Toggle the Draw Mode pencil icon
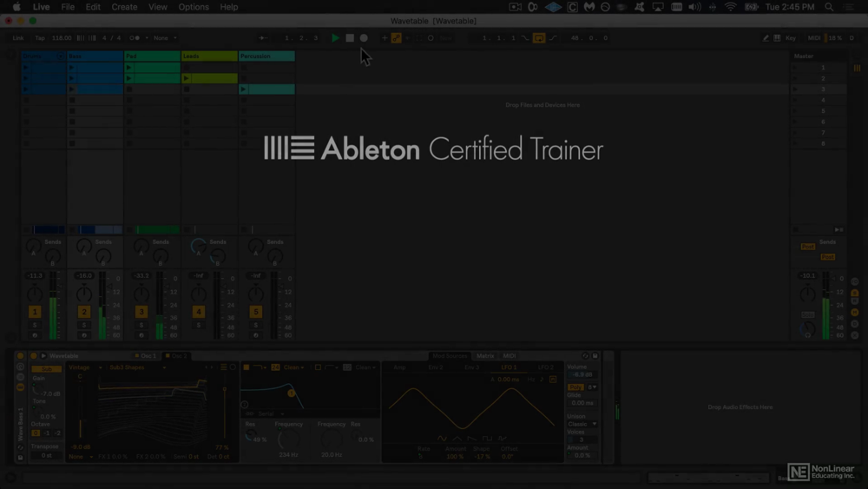 (x=766, y=38)
